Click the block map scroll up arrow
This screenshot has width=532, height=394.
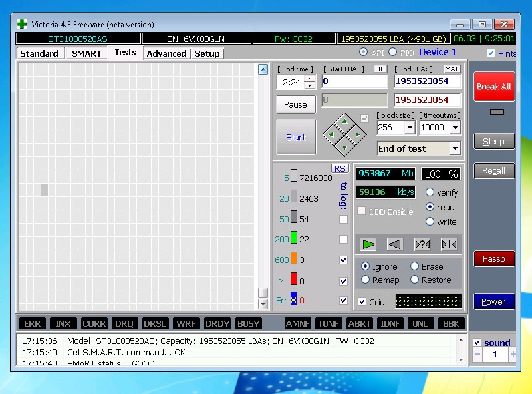[263, 69]
